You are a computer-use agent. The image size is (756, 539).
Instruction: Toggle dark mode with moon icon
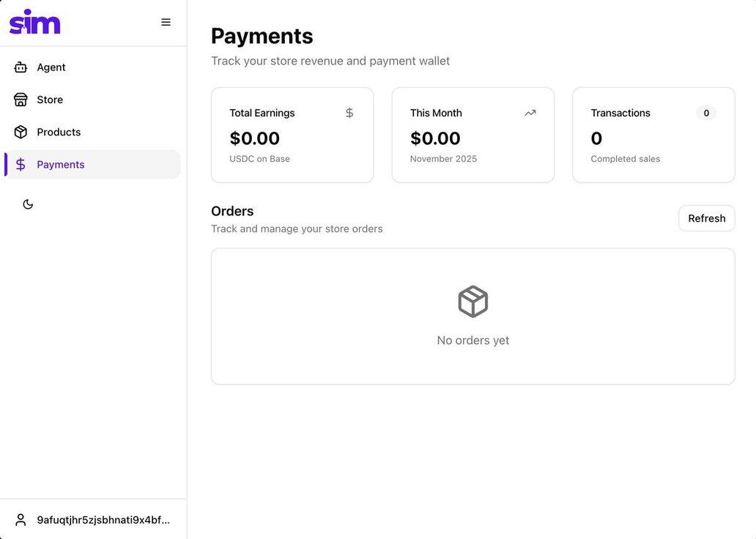[x=28, y=204]
